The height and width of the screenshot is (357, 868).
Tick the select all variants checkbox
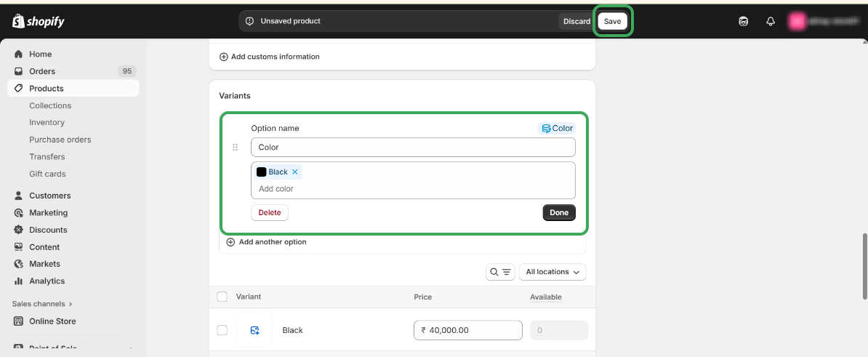coord(222,297)
